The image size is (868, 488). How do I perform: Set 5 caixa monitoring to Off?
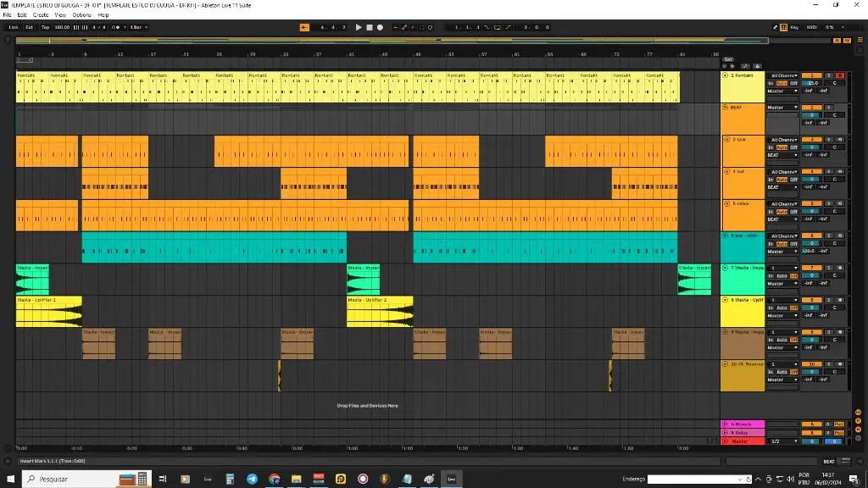(793, 212)
